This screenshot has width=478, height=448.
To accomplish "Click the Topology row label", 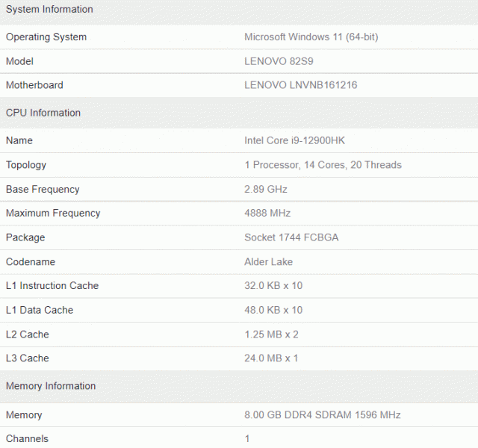I will (x=26, y=165).
